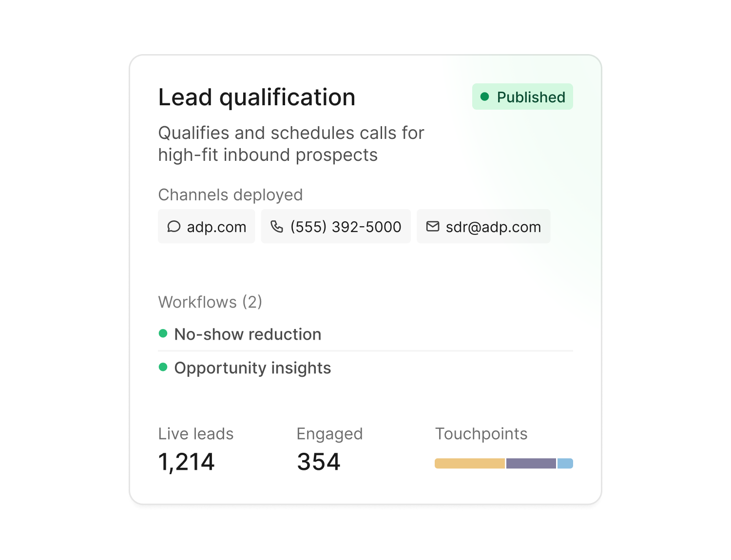
Task: Open the Opportunity insights workflow
Action: pos(252,368)
